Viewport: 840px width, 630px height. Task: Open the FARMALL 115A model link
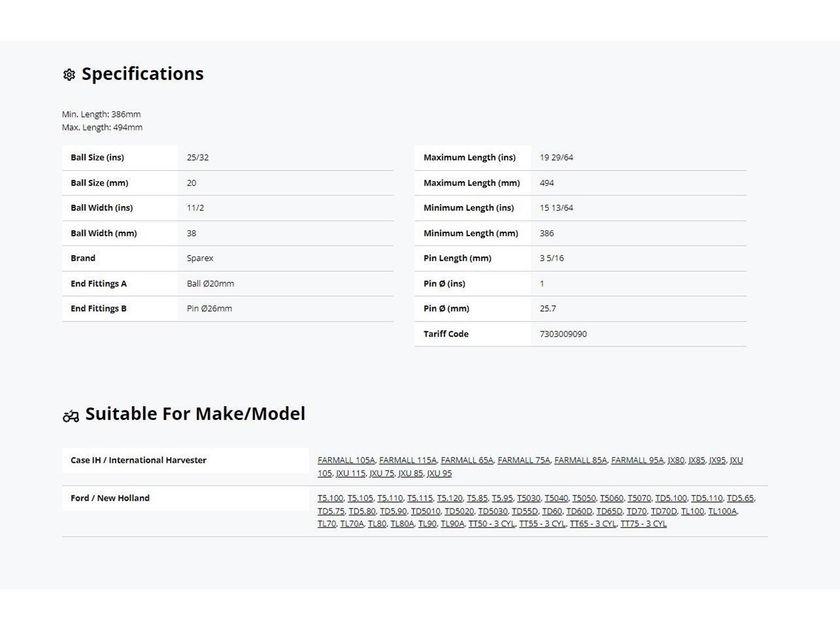point(408,461)
